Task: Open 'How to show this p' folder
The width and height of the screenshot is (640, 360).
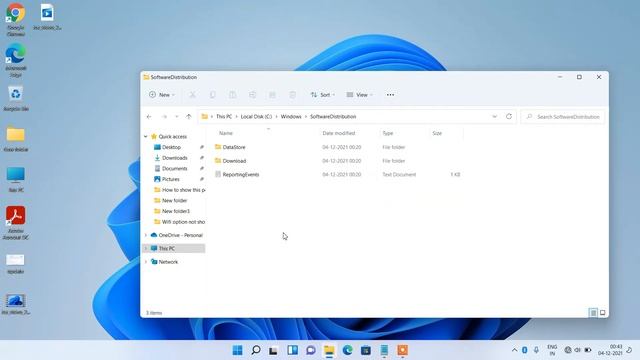Action: point(179,190)
